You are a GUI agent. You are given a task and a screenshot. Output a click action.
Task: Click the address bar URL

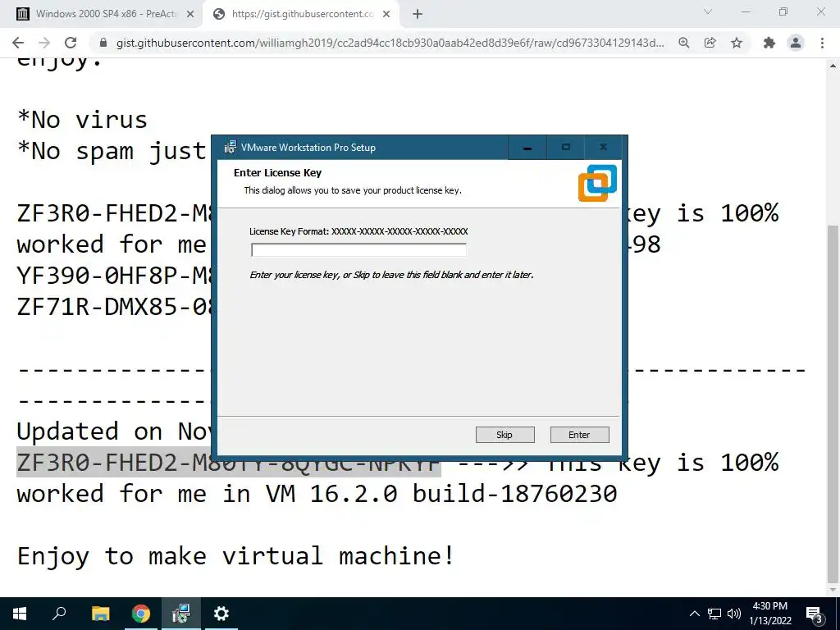point(390,43)
